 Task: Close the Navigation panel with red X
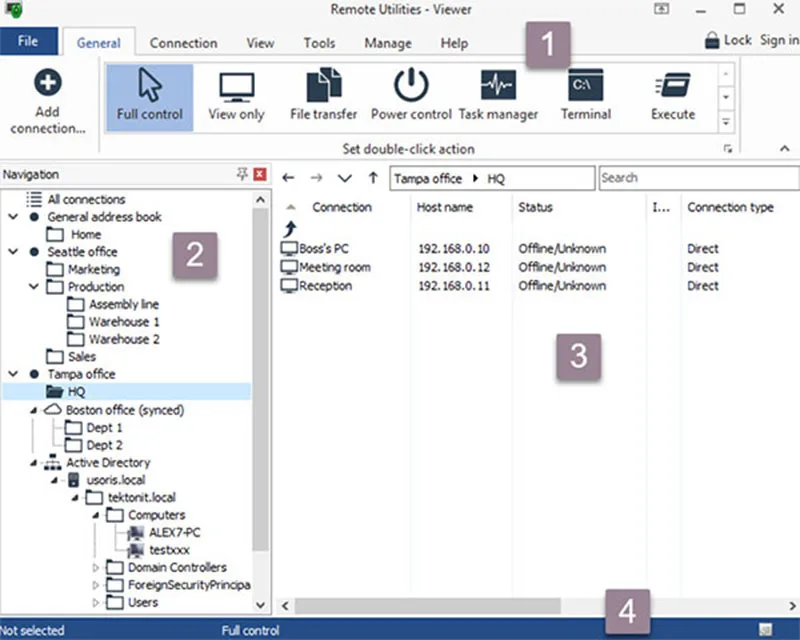pos(260,175)
